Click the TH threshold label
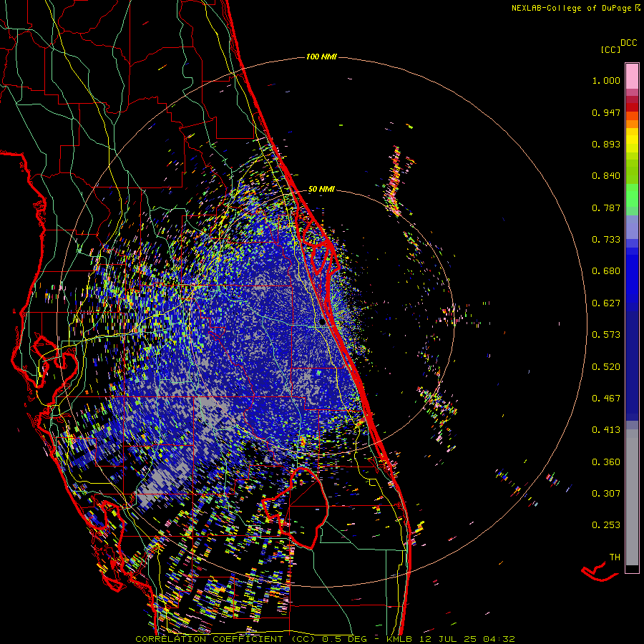The height and width of the screenshot is (644, 644). 615,557
